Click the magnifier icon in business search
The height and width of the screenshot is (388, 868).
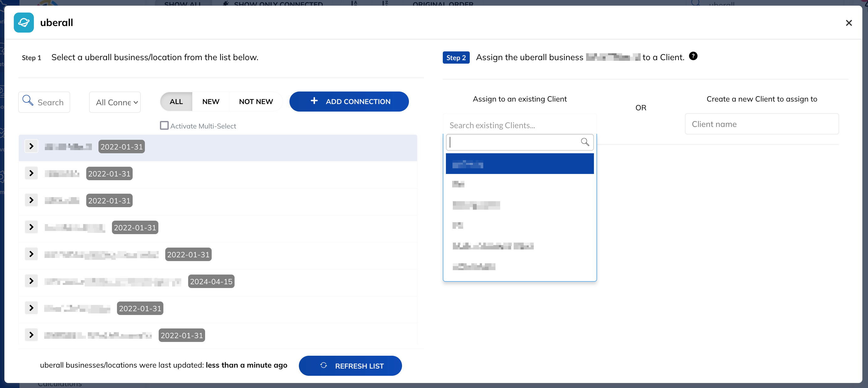(x=28, y=101)
